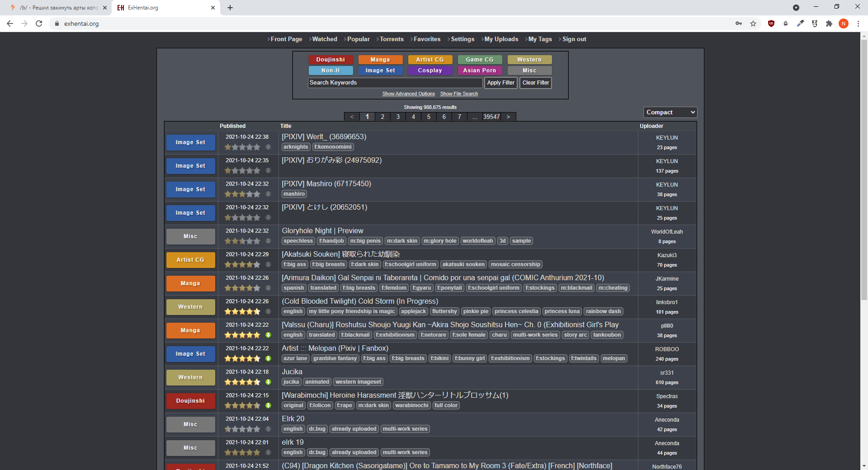Open a new browser tab
The image size is (868, 470).
coord(230,8)
